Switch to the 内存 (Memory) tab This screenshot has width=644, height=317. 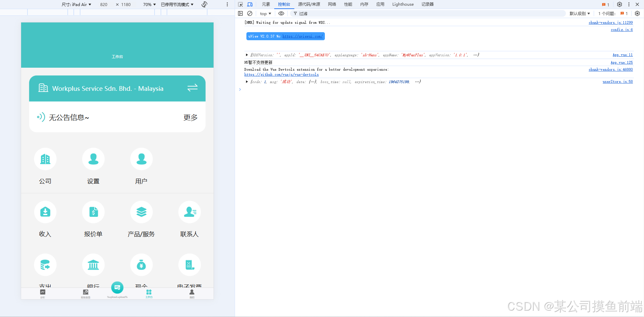pos(364,4)
